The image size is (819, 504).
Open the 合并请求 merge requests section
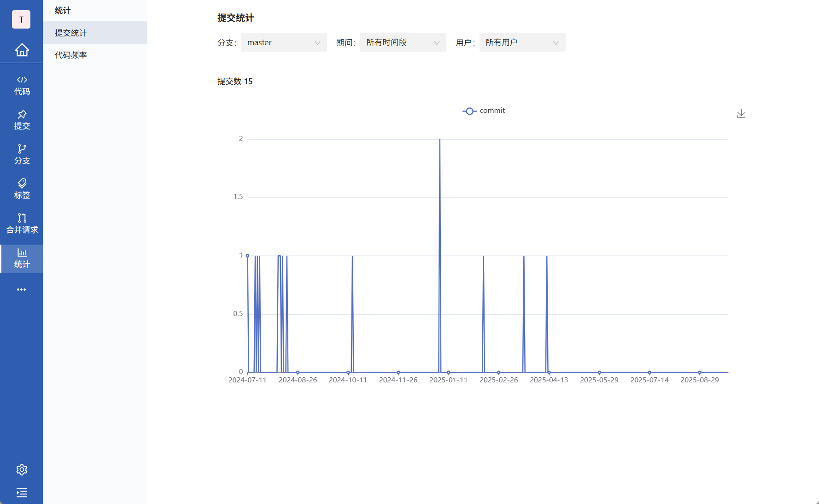pos(22,224)
